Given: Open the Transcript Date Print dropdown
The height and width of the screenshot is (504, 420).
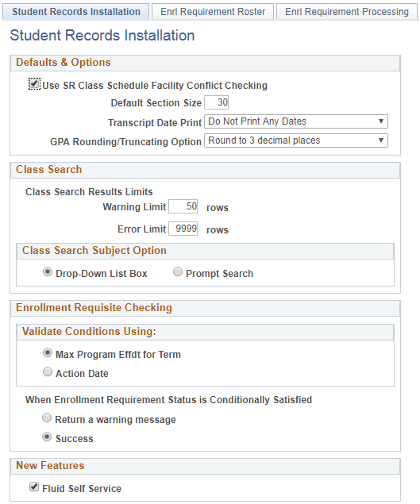Looking at the screenshot, I should 296,121.
